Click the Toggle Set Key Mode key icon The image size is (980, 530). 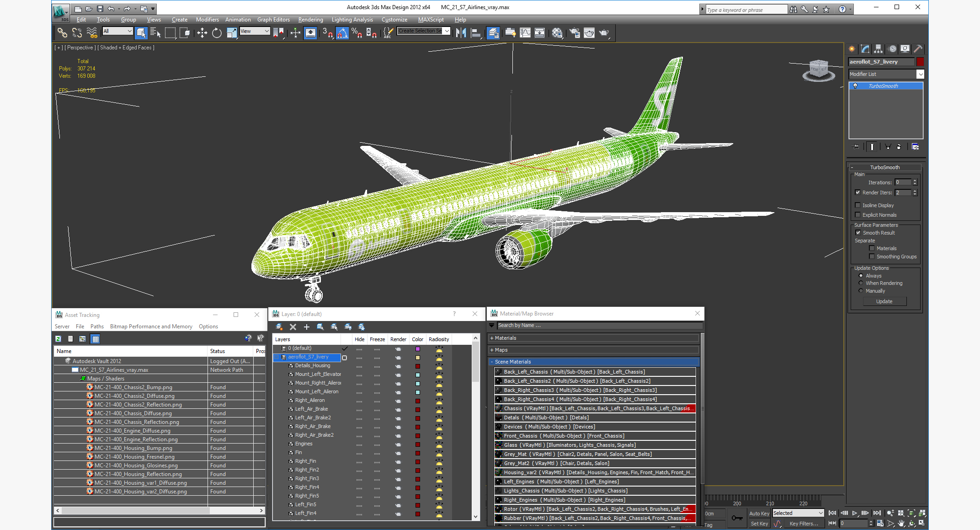pos(737,518)
